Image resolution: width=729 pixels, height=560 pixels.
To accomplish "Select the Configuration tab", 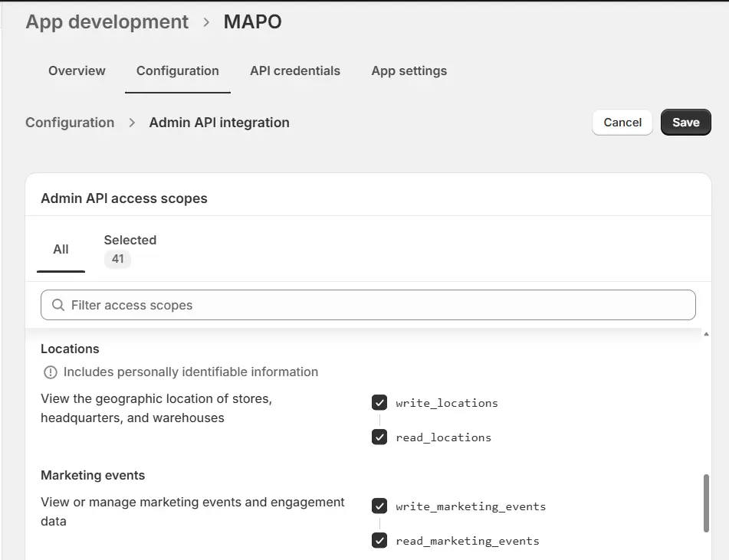I will (177, 70).
